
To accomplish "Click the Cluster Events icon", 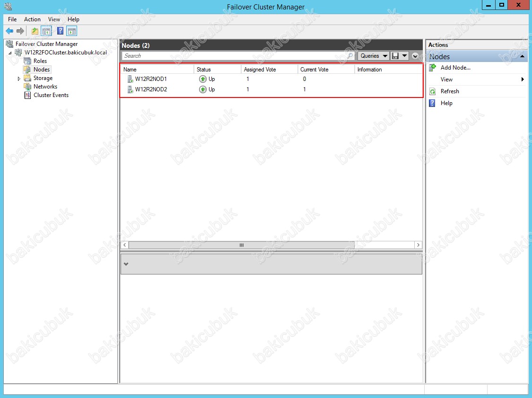I will (x=27, y=95).
